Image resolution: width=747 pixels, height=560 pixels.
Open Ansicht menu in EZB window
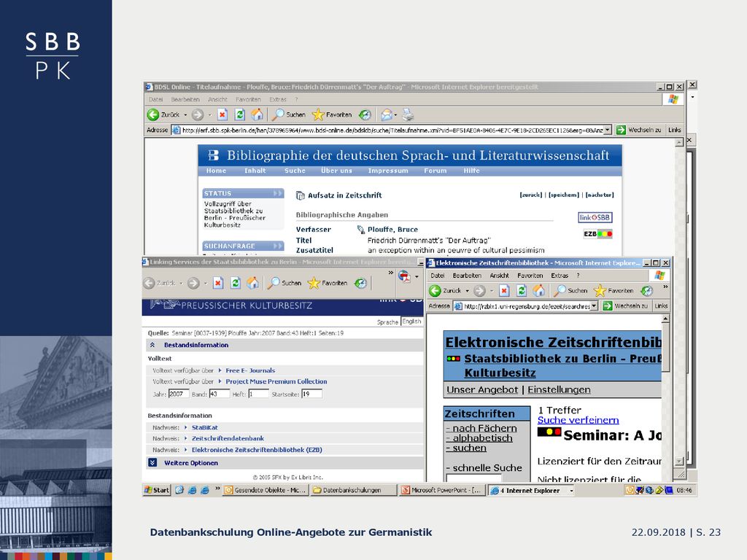tap(499, 276)
